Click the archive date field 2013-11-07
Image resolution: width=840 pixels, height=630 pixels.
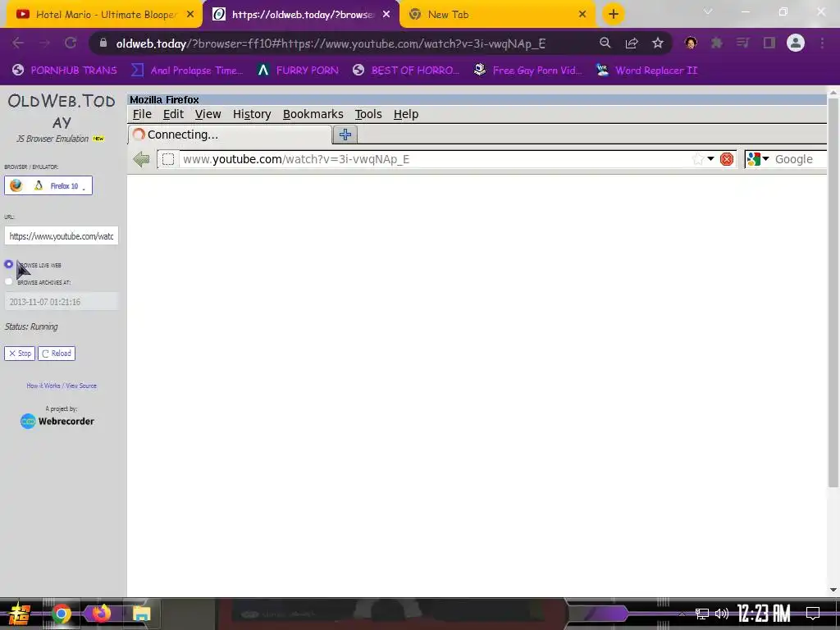click(61, 302)
